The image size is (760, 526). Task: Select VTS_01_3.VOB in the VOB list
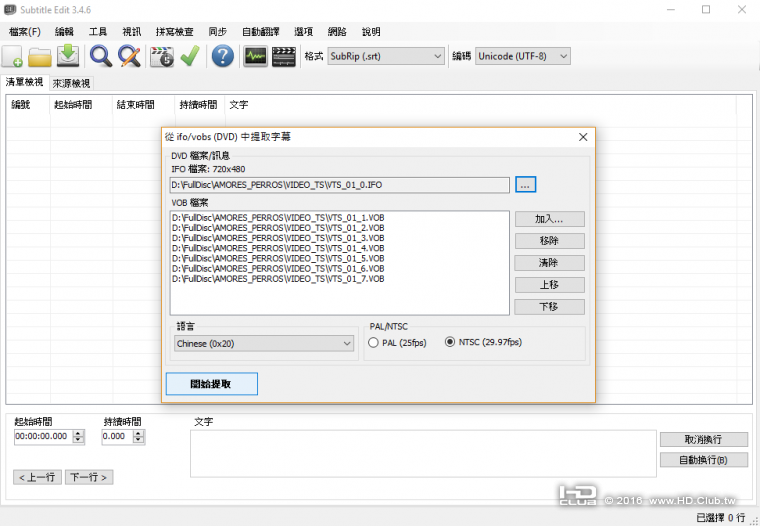278,238
